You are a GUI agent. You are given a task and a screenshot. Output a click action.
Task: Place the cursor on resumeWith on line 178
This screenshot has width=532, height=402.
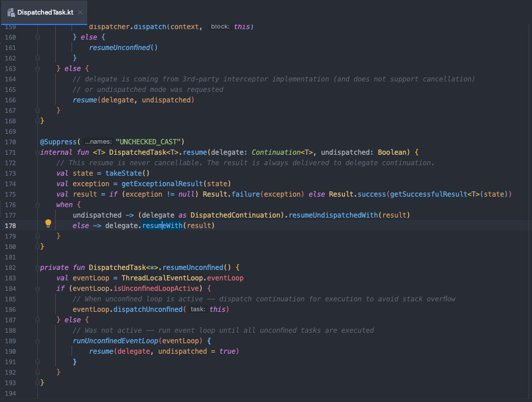point(162,226)
